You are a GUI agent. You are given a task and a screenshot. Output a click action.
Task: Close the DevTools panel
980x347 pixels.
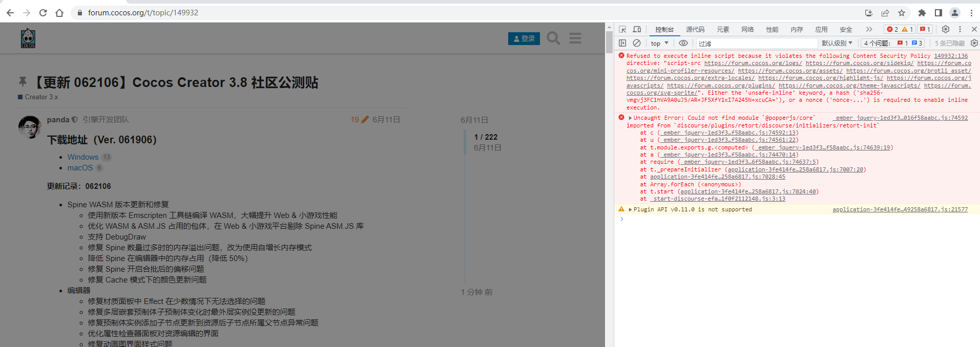[974, 29]
